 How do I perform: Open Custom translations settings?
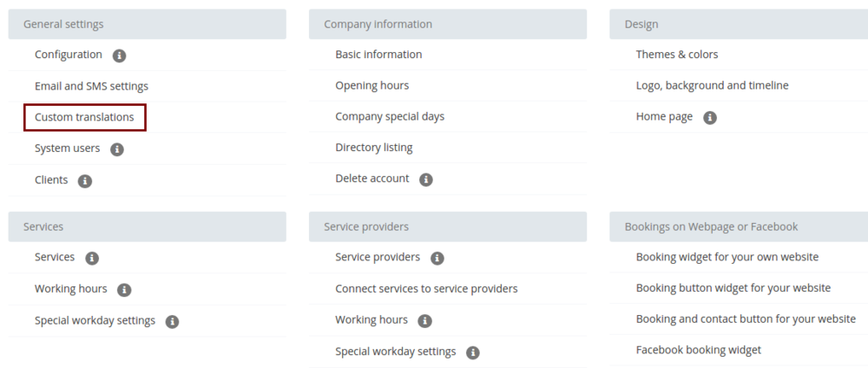(84, 117)
